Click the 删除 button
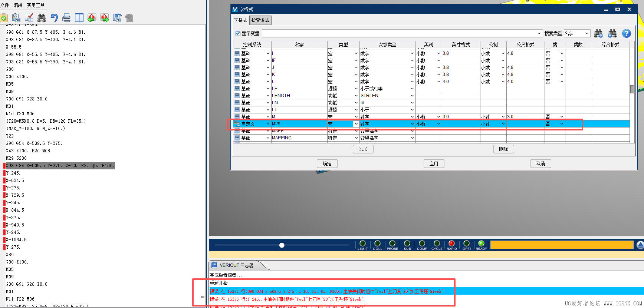This screenshot has width=644, height=308. pyautogui.click(x=503, y=149)
